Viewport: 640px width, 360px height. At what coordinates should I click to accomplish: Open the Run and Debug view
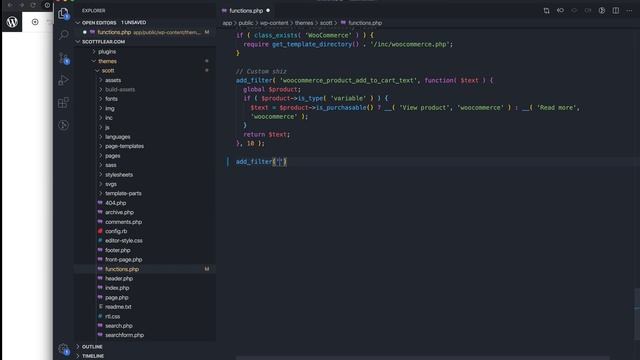pyautogui.click(x=63, y=80)
